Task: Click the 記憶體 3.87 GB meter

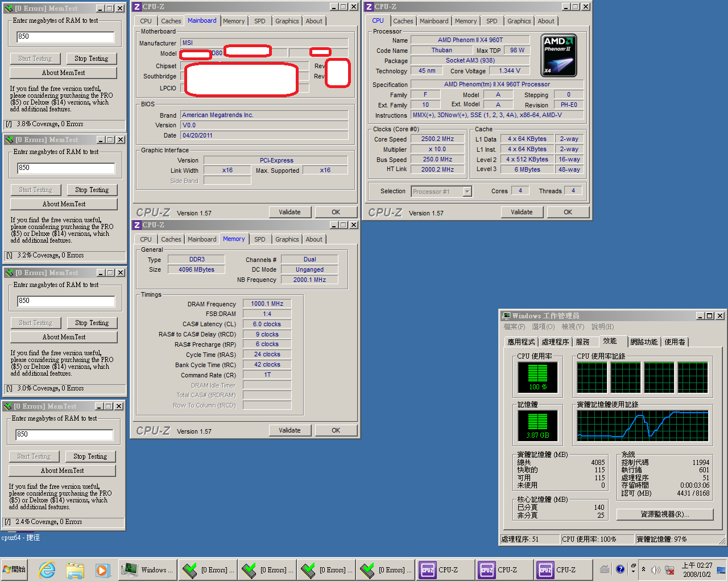Action: pos(537,426)
